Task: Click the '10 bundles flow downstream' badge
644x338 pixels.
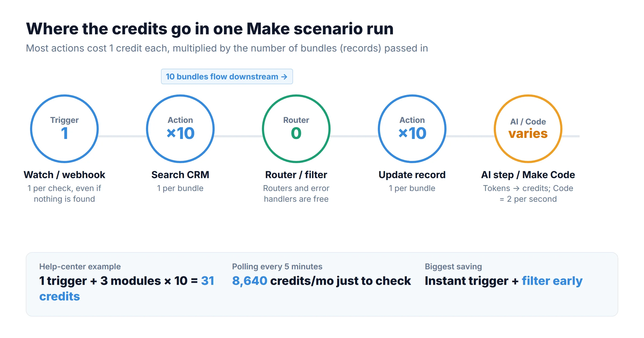Action: [x=227, y=76]
